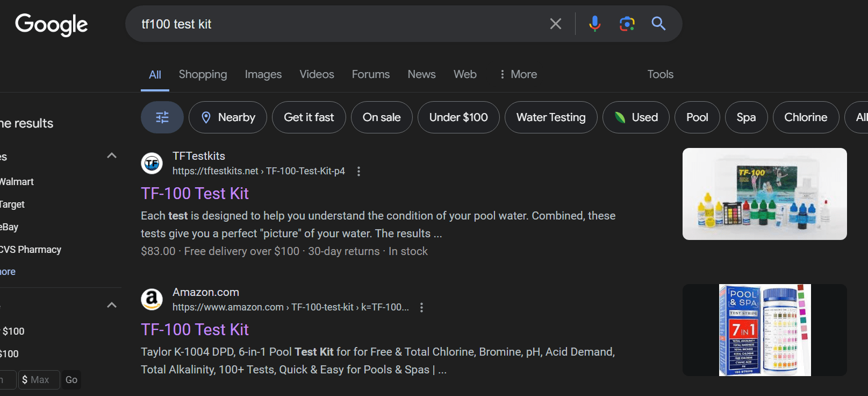Viewport: 868px width, 396px height.
Task: Select the Chlorine filter chip
Action: coord(806,117)
